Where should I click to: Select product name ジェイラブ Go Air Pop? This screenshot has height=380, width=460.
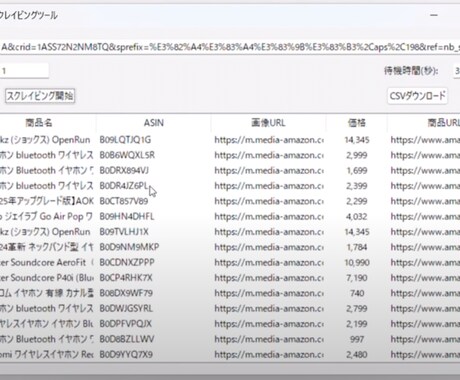pyautogui.click(x=47, y=216)
